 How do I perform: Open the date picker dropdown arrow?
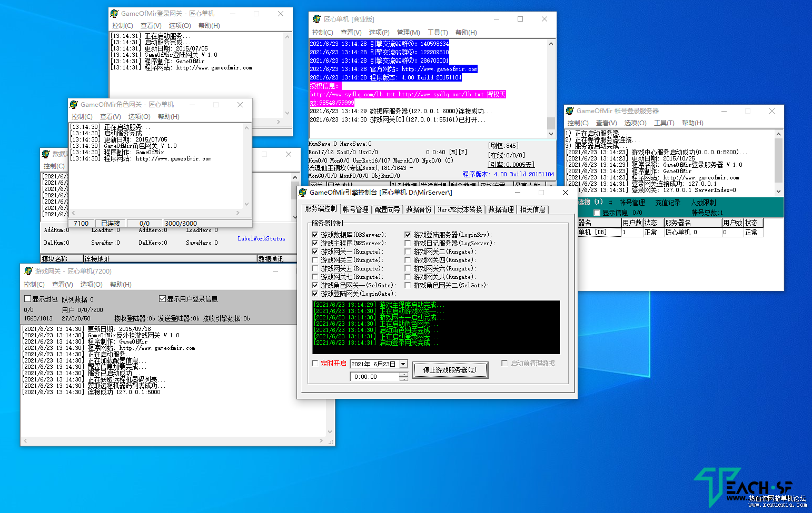(x=403, y=364)
